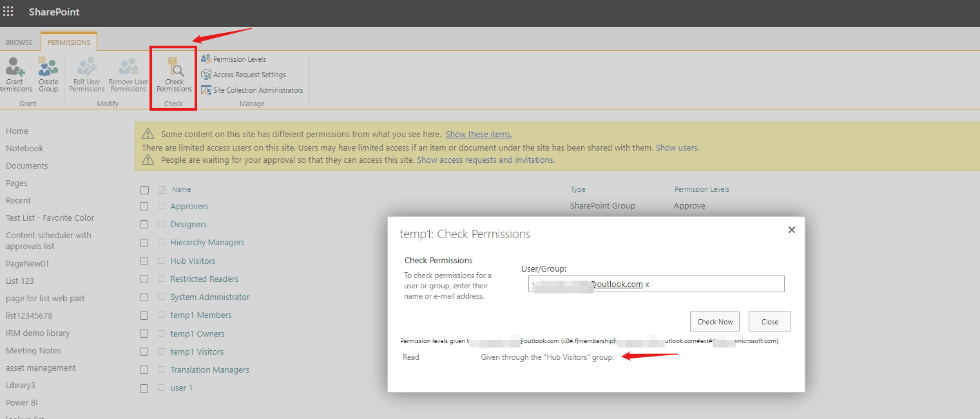Open Recent in the left navigation
Viewport: 980px width, 419px height.
coord(19,201)
